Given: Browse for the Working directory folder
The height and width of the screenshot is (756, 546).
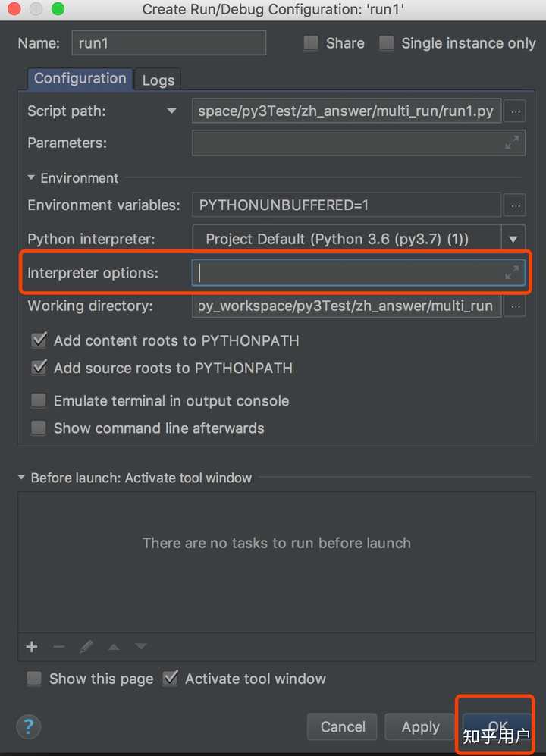Looking at the screenshot, I should point(516,306).
